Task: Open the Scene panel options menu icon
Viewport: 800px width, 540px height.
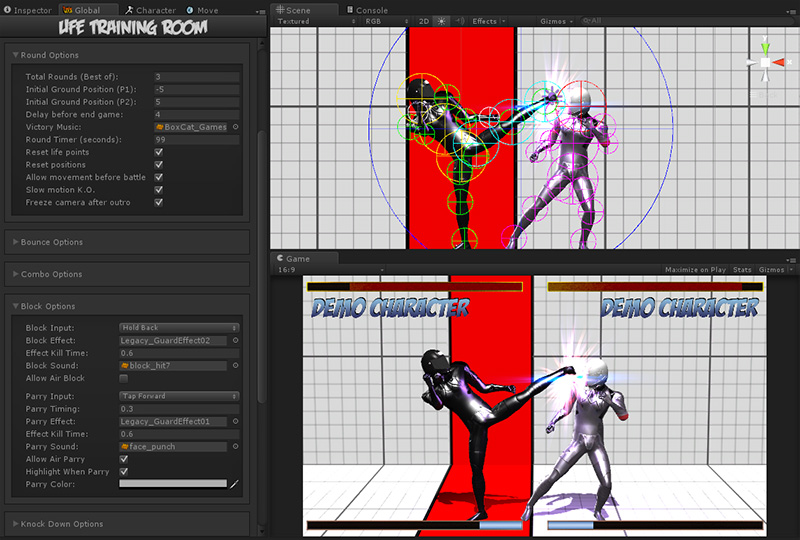Action: tap(791, 11)
